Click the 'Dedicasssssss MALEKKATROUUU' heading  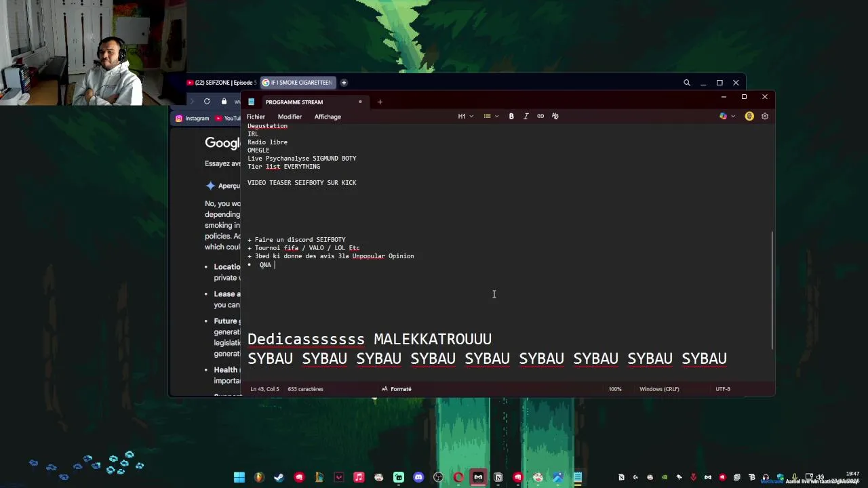click(370, 339)
